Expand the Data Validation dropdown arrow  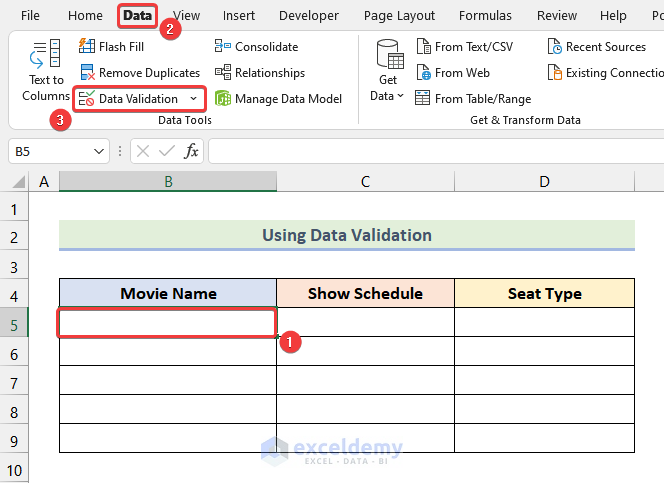193,99
